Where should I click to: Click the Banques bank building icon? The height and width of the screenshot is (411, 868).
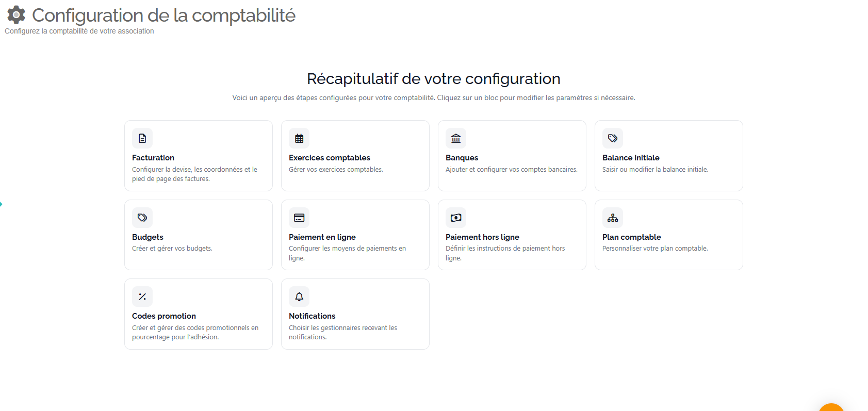(456, 138)
